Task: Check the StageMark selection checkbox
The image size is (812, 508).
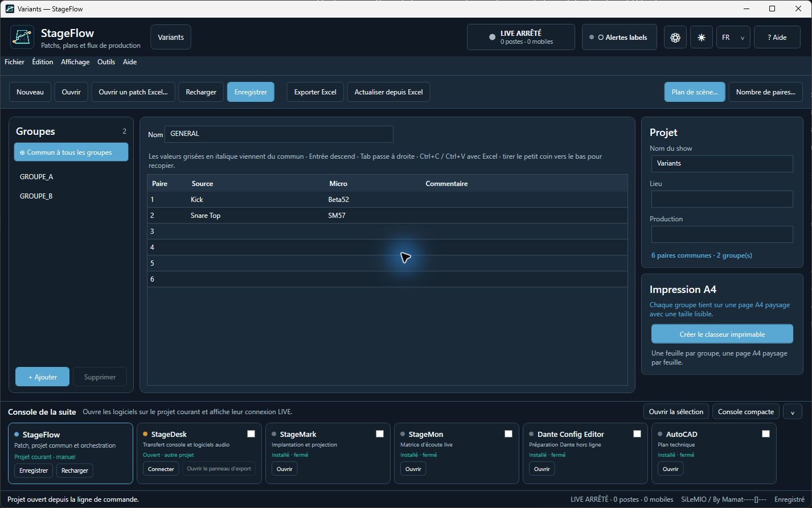Action: [380, 434]
